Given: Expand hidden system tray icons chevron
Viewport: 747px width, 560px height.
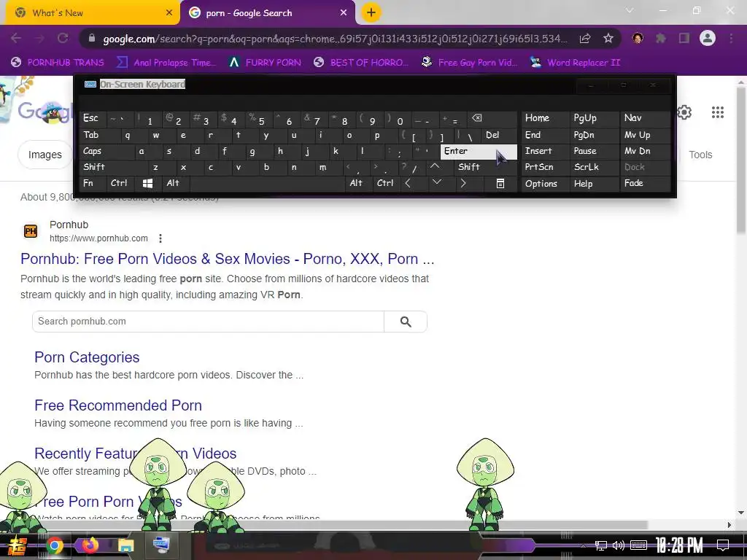Looking at the screenshot, I should 583,545.
